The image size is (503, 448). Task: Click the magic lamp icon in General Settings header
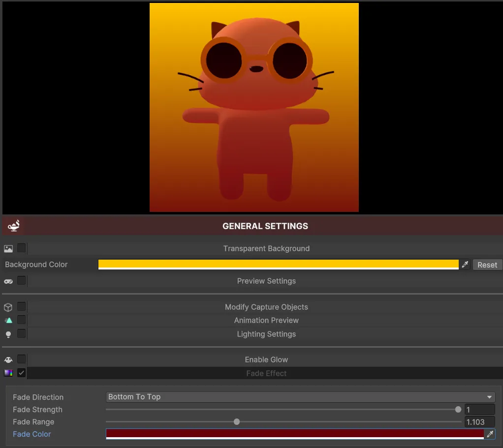point(13,226)
